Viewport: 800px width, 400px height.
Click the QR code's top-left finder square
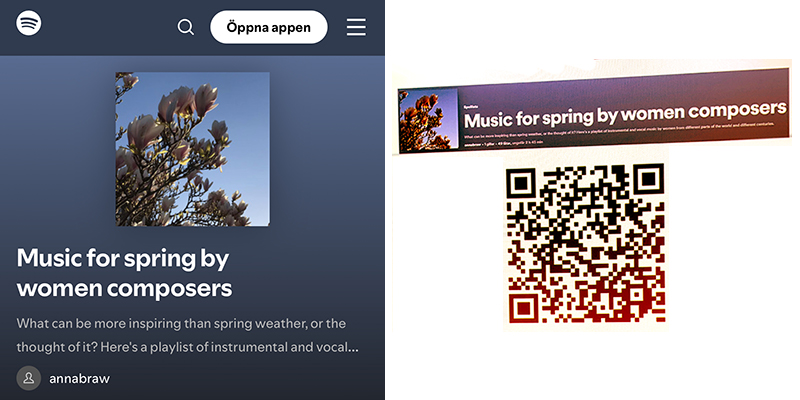pos(520,181)
